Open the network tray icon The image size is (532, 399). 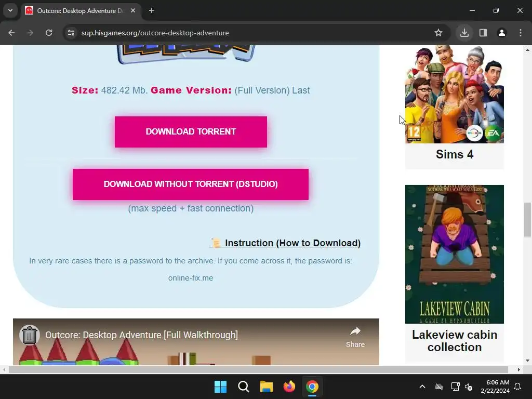pyautogui.click(x=455, y=387)
